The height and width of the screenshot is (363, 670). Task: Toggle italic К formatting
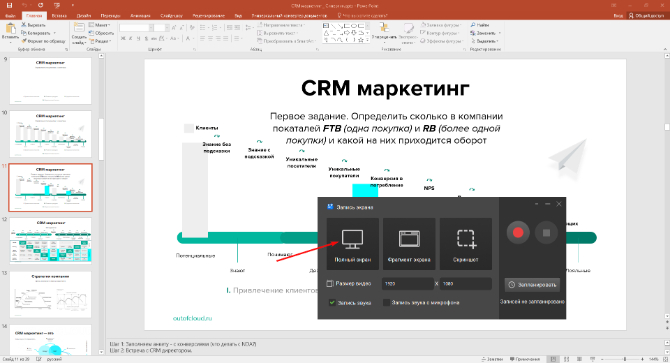131,38
